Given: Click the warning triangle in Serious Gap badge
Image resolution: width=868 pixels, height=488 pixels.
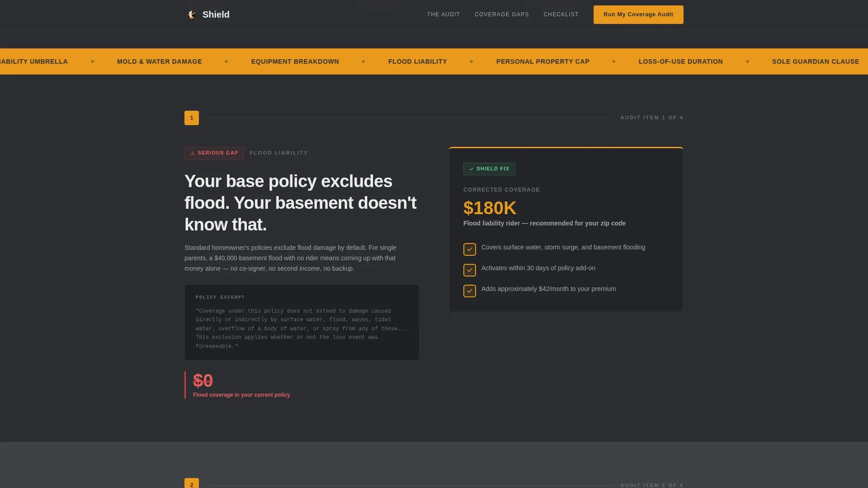Looking at the screenshot, I should tap(193, 153).
